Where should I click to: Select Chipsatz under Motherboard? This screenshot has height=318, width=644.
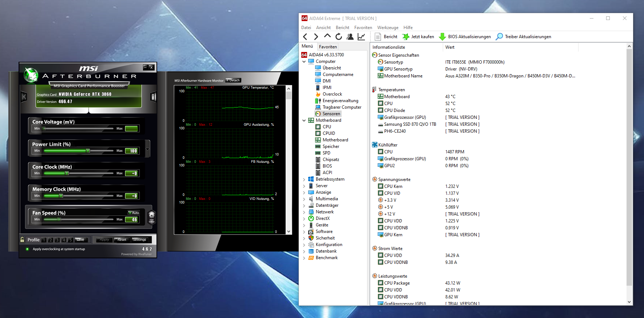pos(331,160)
